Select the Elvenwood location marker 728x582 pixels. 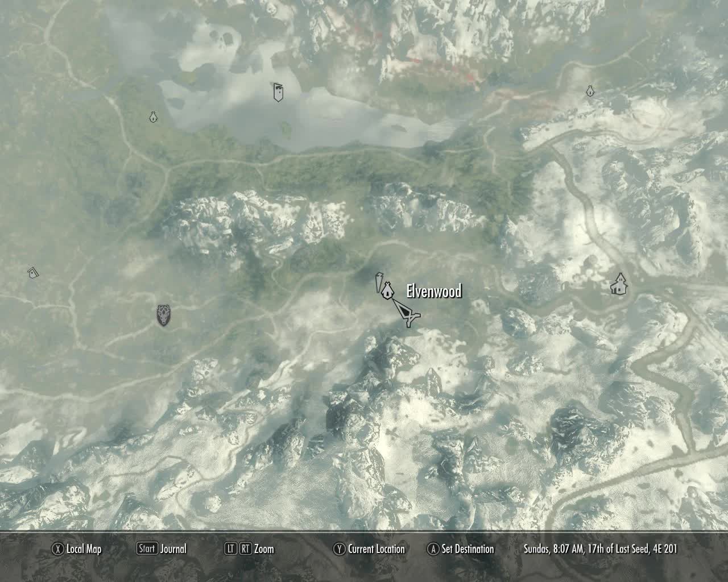point(387,291)
